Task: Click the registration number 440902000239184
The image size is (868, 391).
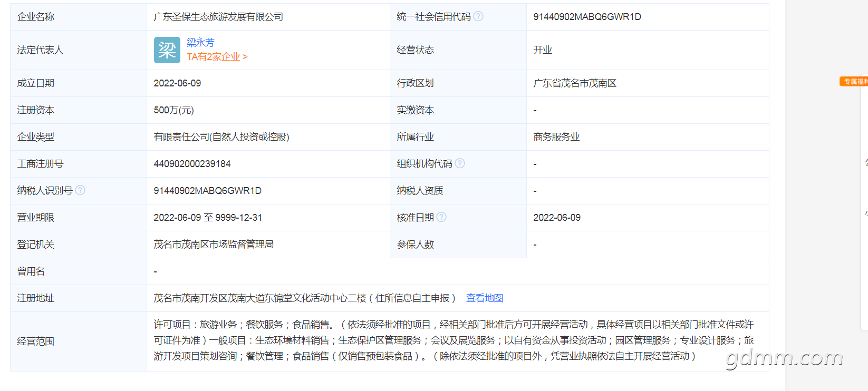Action: coord(192,164)
